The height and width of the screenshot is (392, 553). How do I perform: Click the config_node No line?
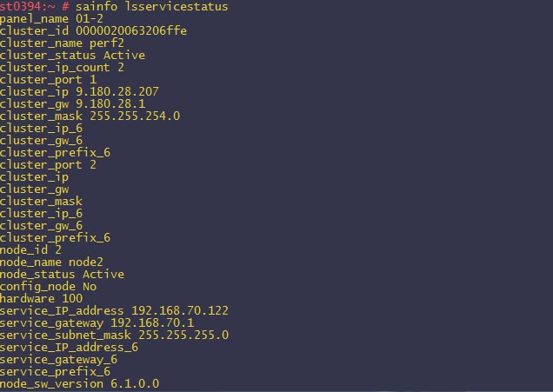coord(49,287)
